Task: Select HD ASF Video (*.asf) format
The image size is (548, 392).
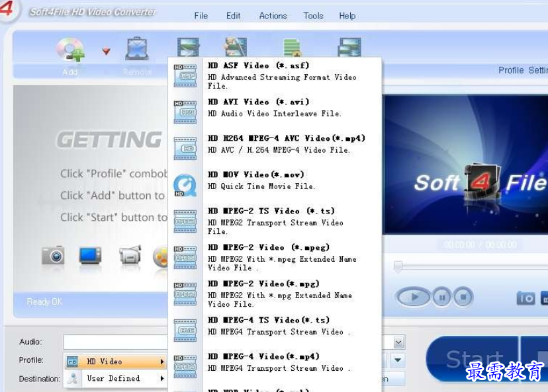Action: tap(275, 76)
